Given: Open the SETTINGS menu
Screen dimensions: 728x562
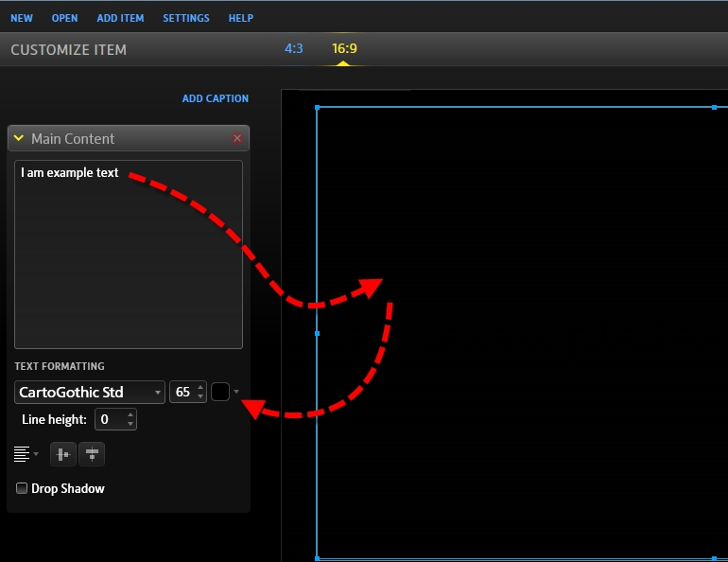Looking at the screenshot, I should click(x=185, y=18).
